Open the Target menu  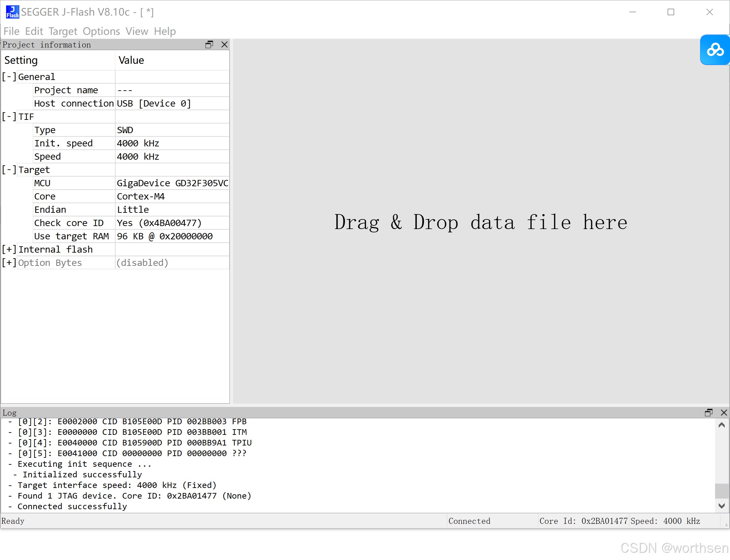pyautogui.click(x=63, y=31)
